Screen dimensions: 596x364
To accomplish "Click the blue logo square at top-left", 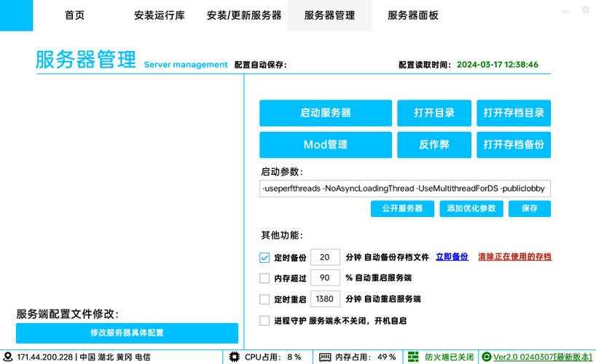I will 16,15.
